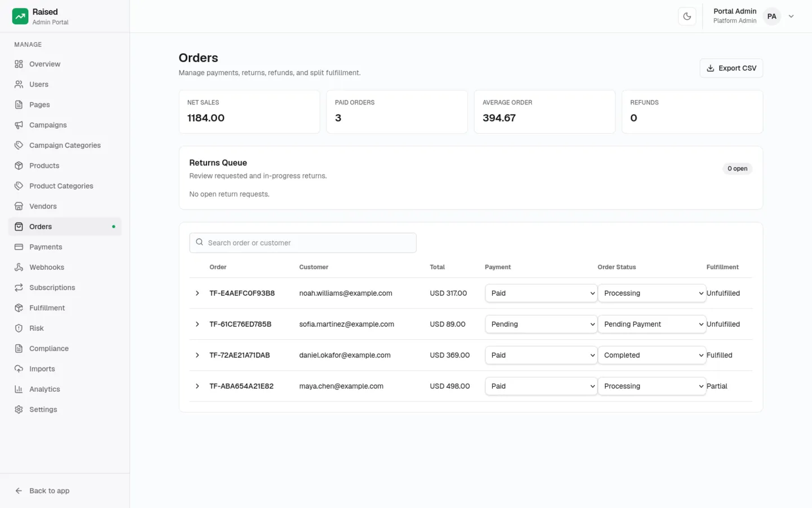Go to Overview in sidebar
812x508 pixels.
point(65,64)
